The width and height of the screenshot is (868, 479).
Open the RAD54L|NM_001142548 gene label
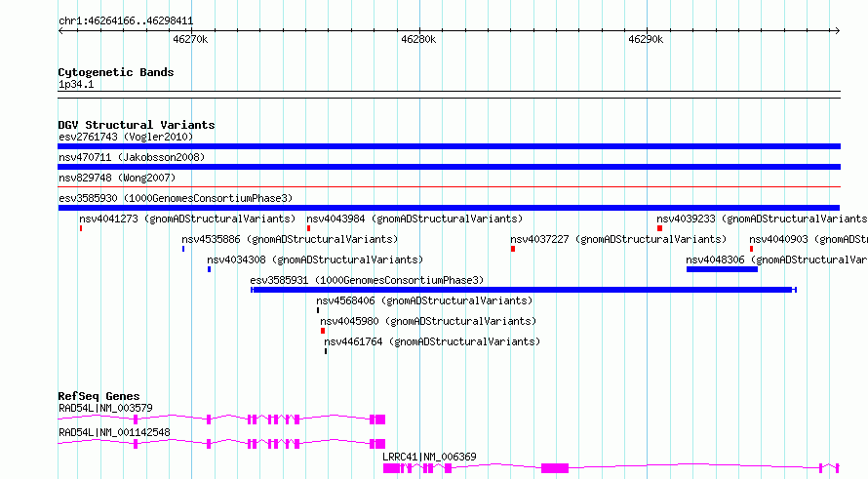(x=114, y=432)
